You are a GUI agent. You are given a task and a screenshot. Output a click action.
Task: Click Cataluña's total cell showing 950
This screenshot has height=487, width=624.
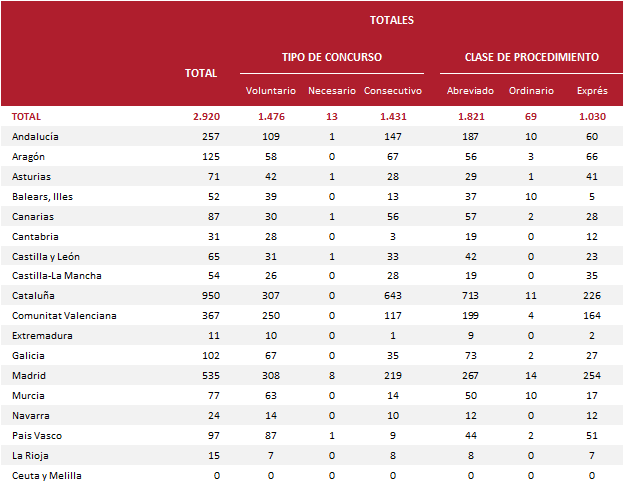tap(209, 296)
